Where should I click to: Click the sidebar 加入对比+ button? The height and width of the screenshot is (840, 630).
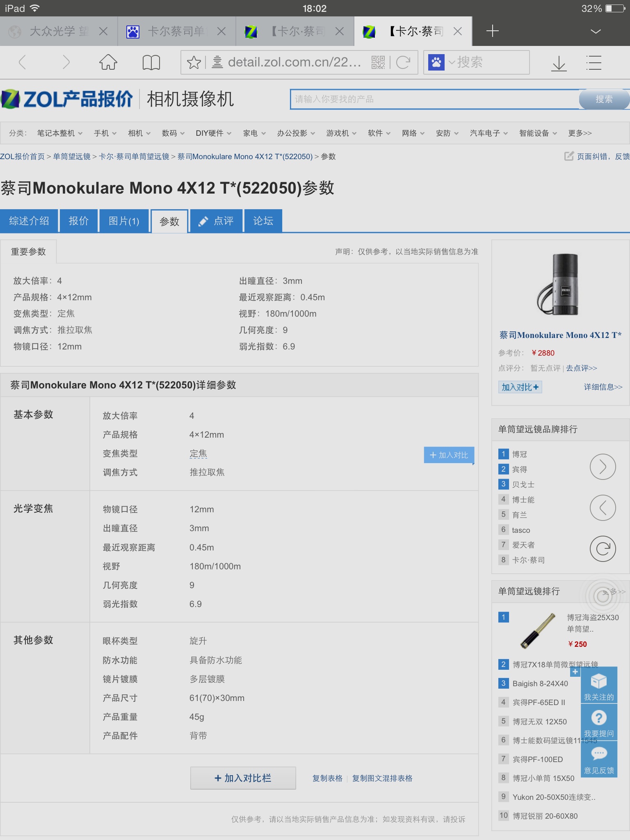tap(520, 387)
